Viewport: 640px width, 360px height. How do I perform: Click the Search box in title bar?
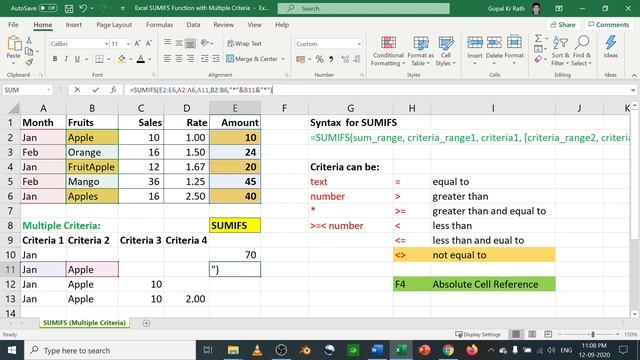[x=364, y=8]
